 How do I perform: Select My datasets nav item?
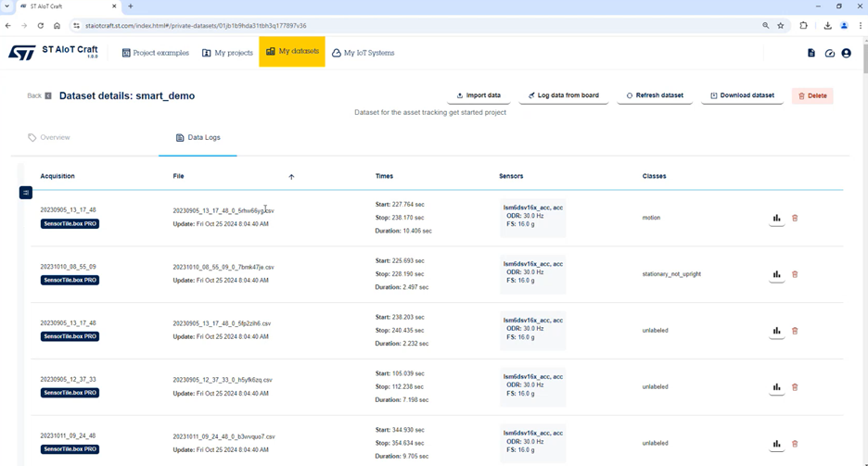[x=292, y=51]
